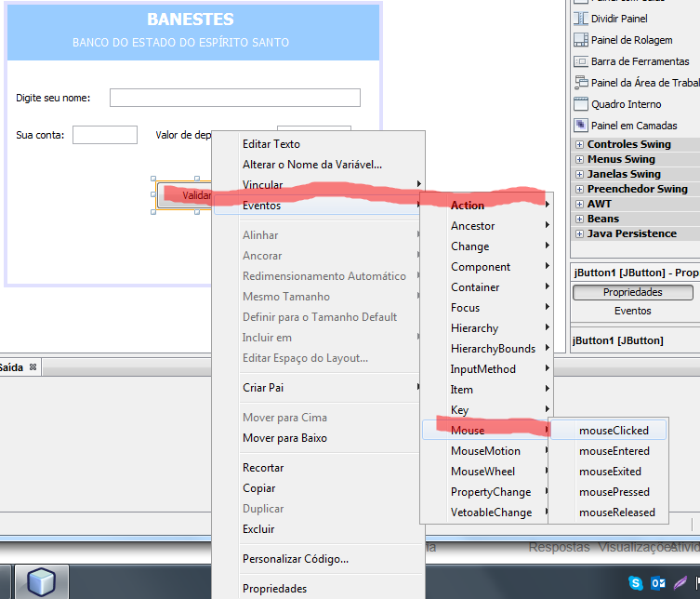The width and height of the screenshot is (700, 599).
Task: Select Mover para Baixo
Action: pyautogui.click(x=318, y=438)
